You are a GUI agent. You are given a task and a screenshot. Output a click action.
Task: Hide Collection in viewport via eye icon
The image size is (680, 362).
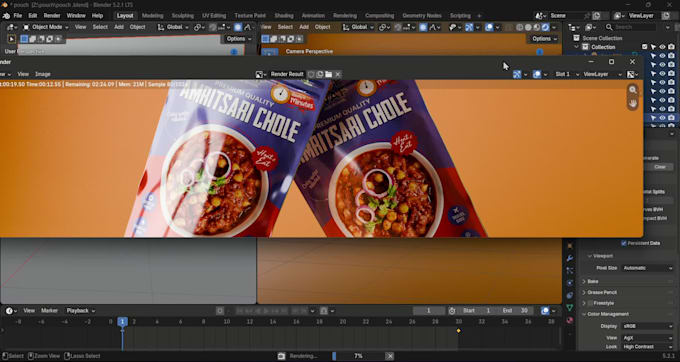(x=662, y=47)
